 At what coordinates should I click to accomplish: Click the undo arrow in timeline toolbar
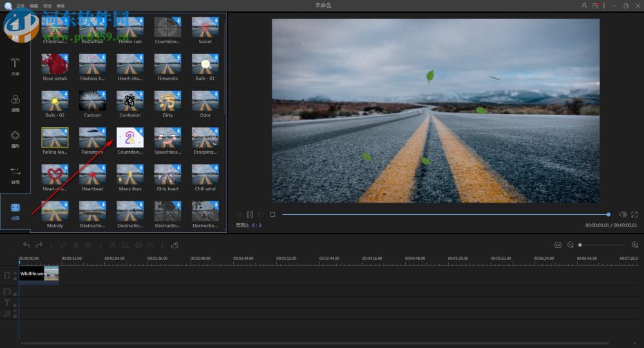26,245
